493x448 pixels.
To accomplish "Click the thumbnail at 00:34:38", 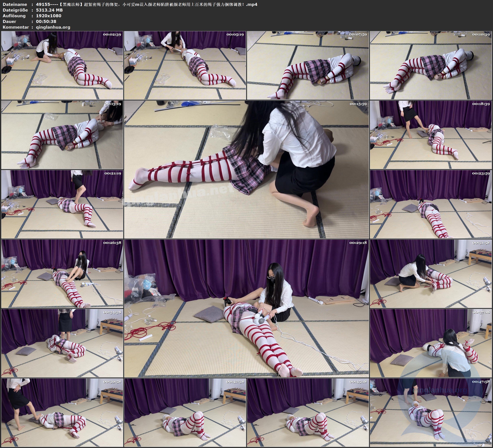I will point(62,343).
